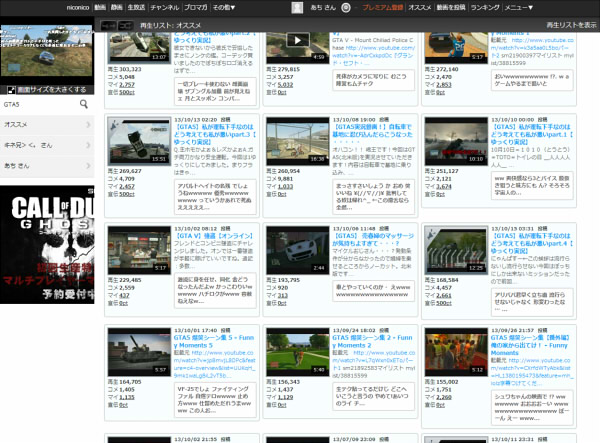
Task: Open title 【GTA V】強盗【オンライン】
Action: (214, 236)
